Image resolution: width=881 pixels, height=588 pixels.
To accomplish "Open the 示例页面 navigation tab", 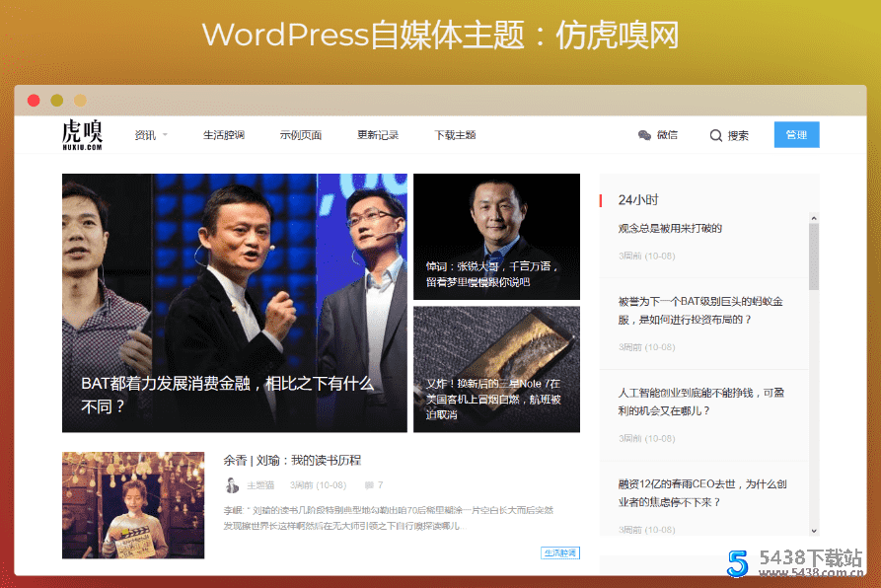I will [301, 135].
